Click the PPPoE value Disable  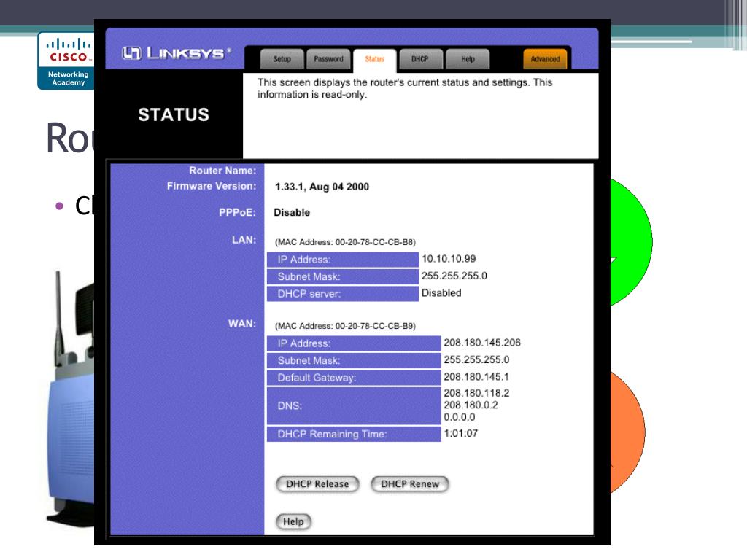pyautogui.click(x=292, y=212)
